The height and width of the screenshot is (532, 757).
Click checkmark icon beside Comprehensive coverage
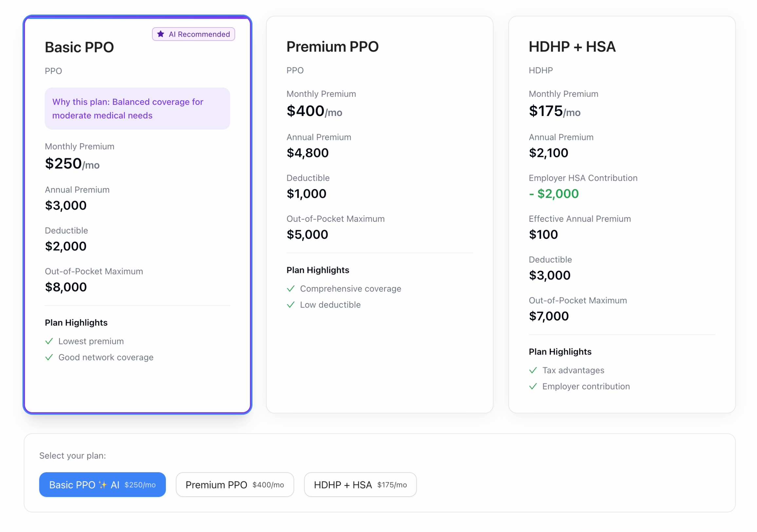pos(291,289)
